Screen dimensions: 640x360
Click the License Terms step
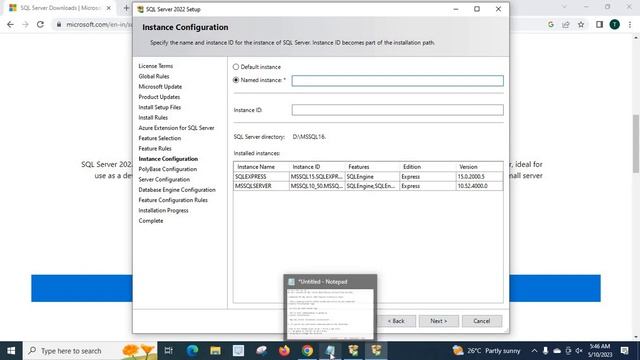[156, 66]
